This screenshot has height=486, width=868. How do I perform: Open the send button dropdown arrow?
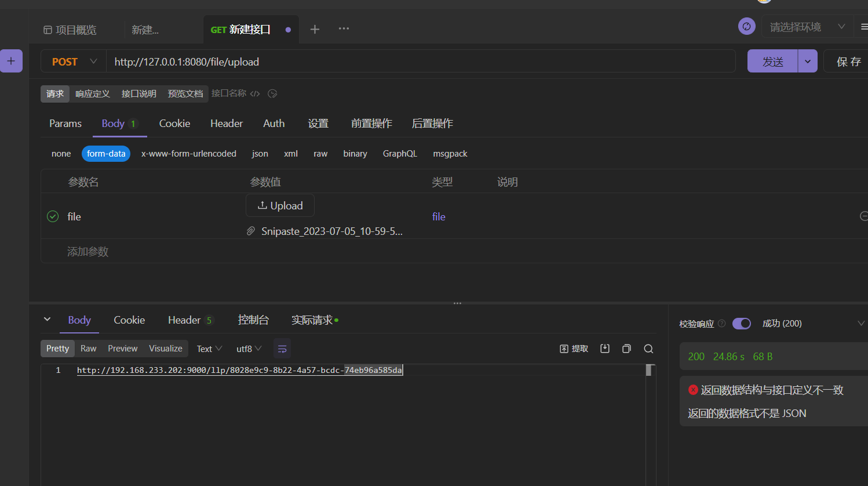[x=808, y=61]
